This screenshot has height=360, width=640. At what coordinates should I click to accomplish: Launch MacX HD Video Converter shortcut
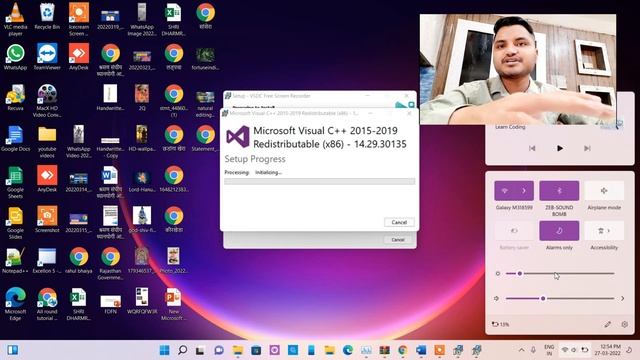(x=47, y=100)
